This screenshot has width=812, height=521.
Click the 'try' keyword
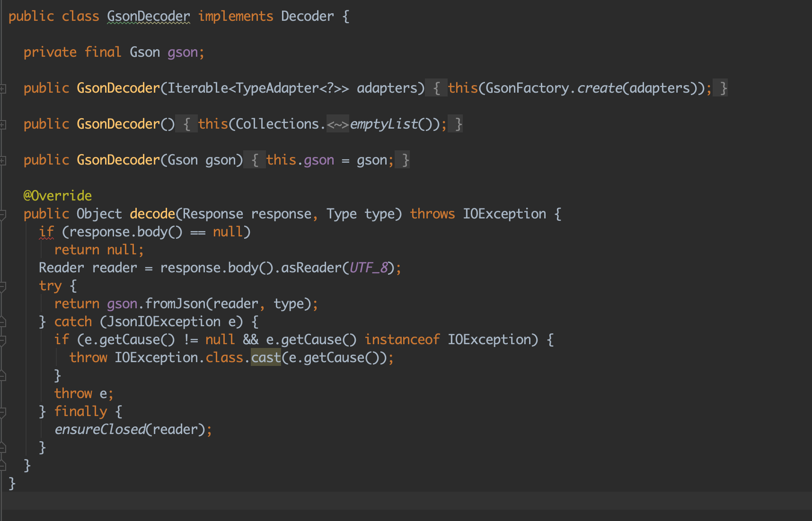click(50, 286)
